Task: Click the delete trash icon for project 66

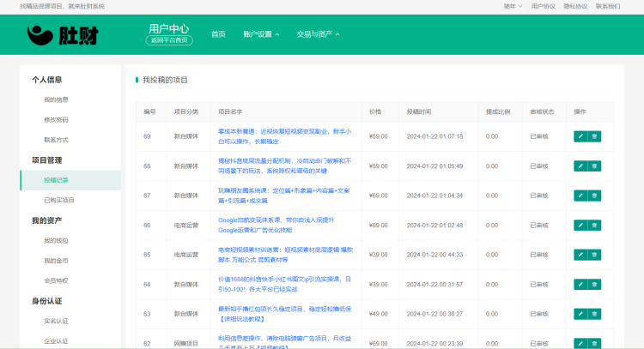Action: [x=595, y=225]
